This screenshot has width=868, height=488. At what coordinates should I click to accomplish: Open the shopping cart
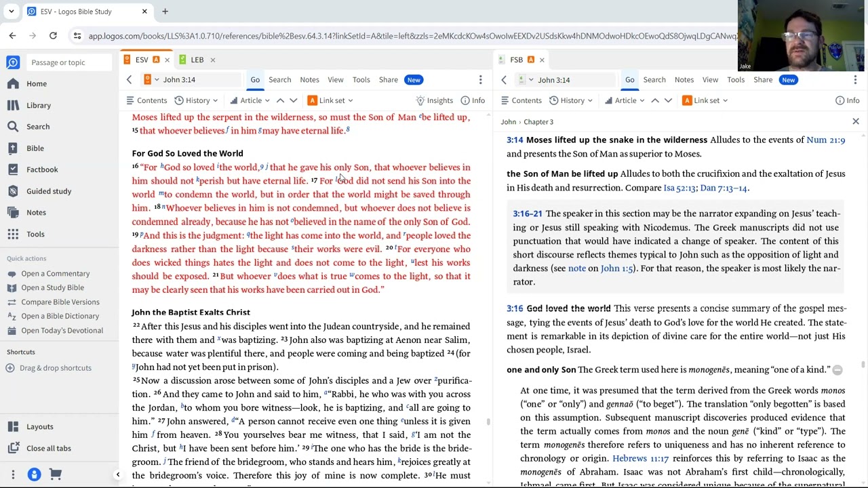coord(56,475)
